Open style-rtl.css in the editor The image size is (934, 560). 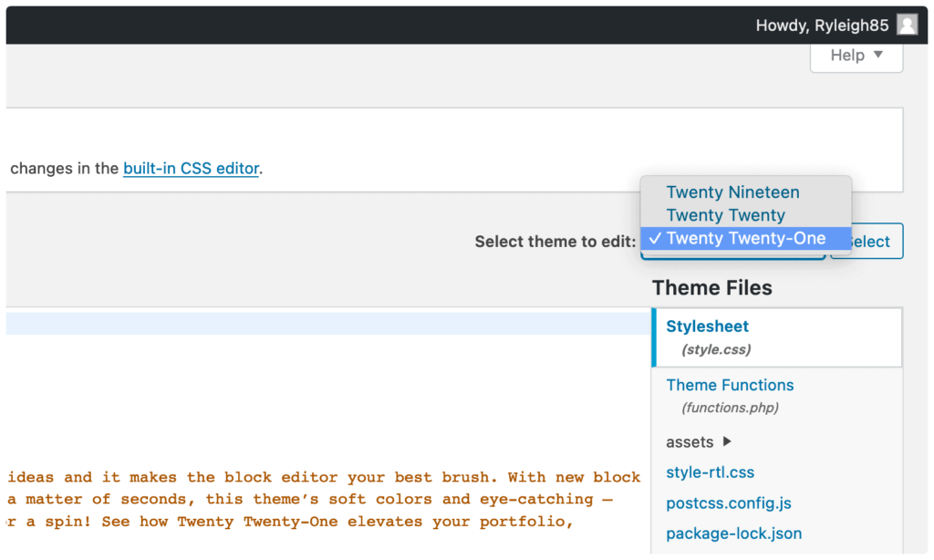pyautogui.click(x=710, y=472)
